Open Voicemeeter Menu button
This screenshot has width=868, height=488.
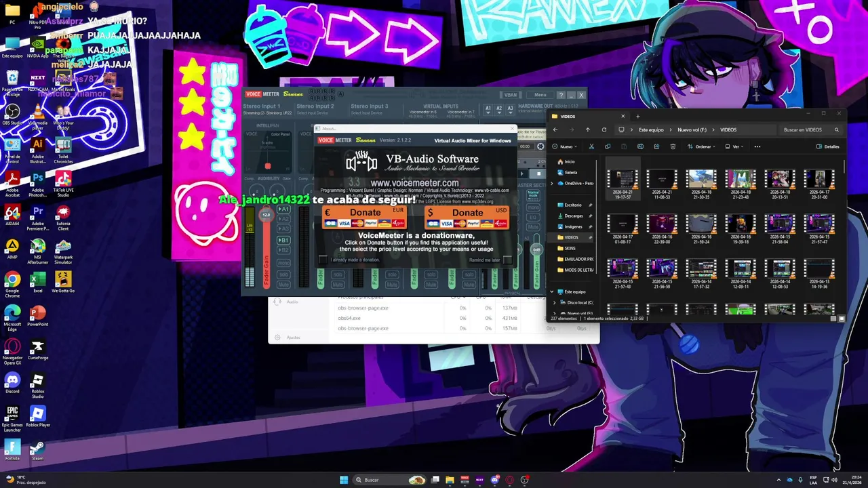[540, 95]
